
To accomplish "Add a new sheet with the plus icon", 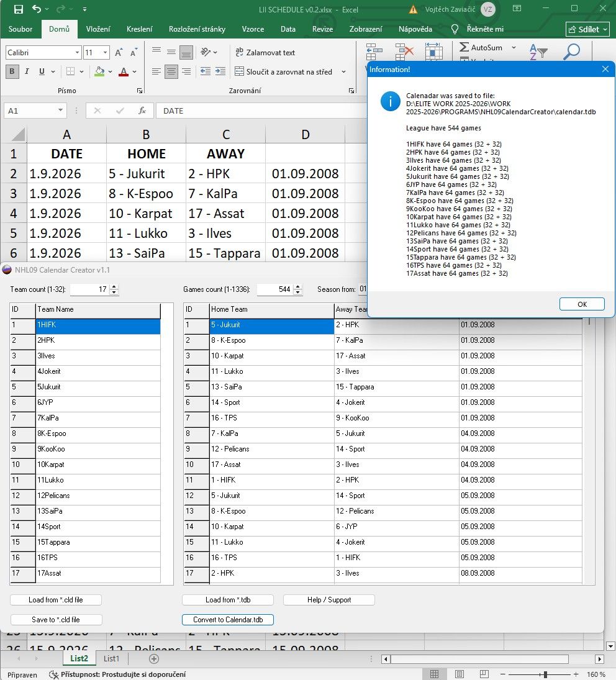I will coord(154,659).
